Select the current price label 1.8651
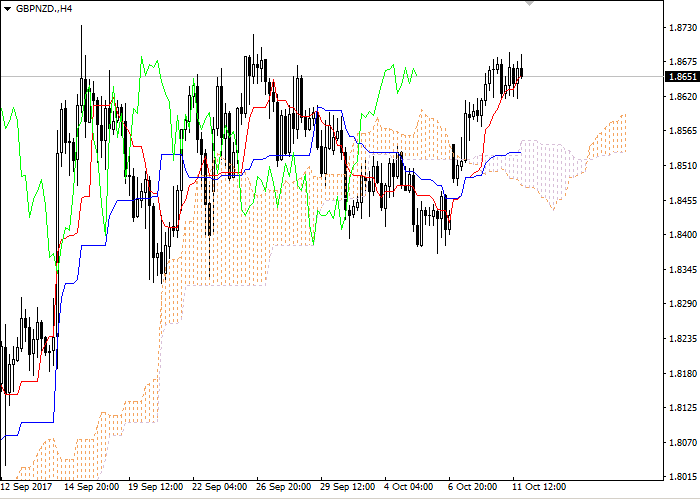Viewport: 700px width, 500px height. pyautogui.click(x=682, y=77)
